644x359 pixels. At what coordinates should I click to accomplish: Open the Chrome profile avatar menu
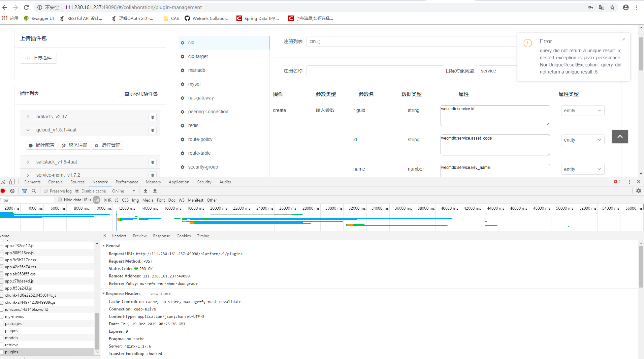(x=625, y=7)
